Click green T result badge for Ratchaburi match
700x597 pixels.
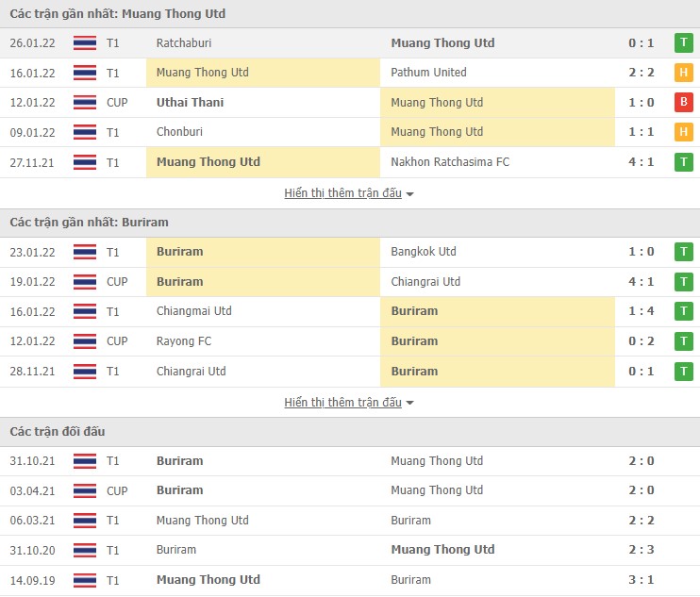coord(683,42)
